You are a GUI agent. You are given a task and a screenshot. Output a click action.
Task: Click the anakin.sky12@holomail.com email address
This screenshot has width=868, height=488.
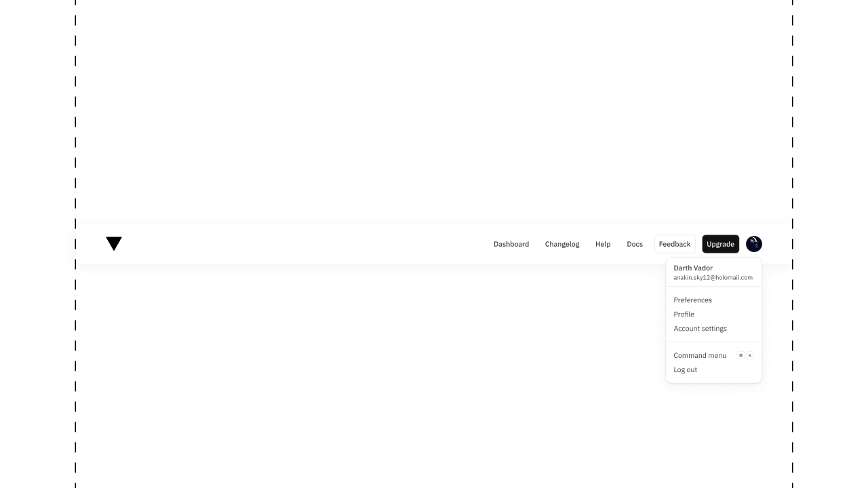[x=713, y=277]
